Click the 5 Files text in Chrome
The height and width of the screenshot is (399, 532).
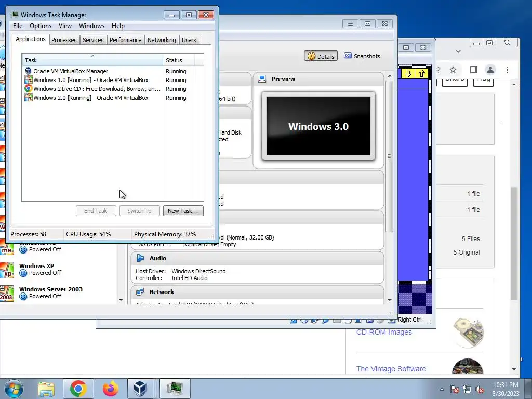coord(471,239)
